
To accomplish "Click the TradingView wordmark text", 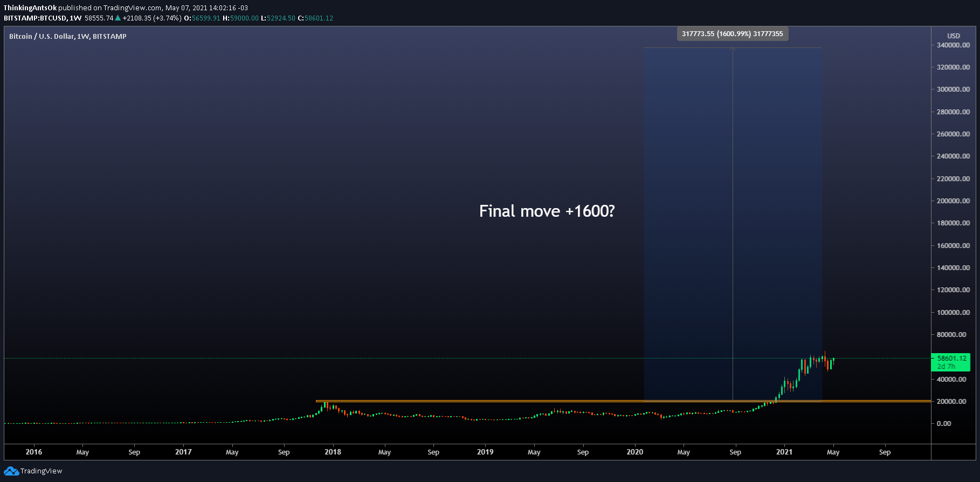I will point(42,471).
